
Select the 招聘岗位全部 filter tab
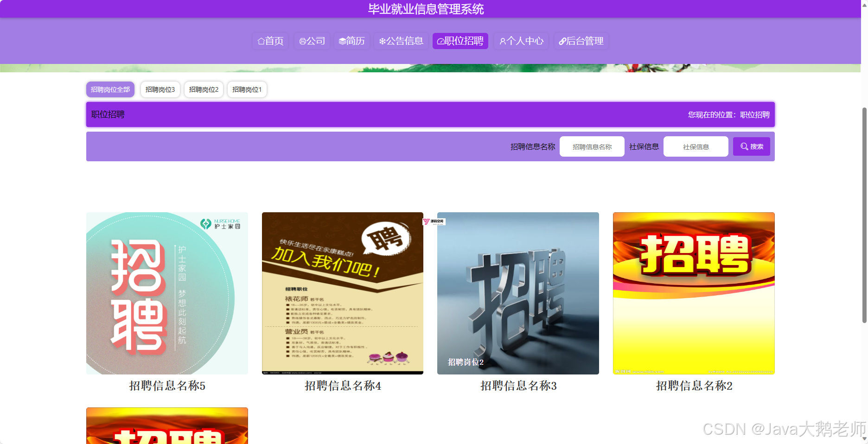point(110,89)
